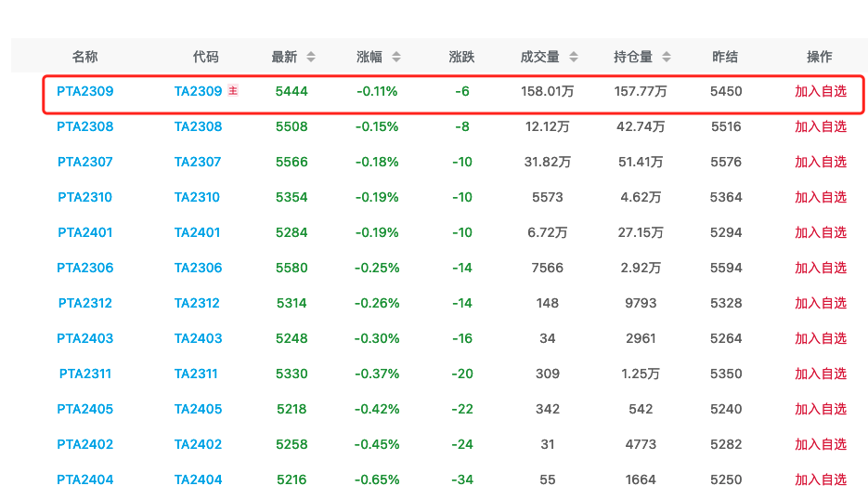Open PTA2405 contract name link
868x499 pixels.
pos(85,409)
